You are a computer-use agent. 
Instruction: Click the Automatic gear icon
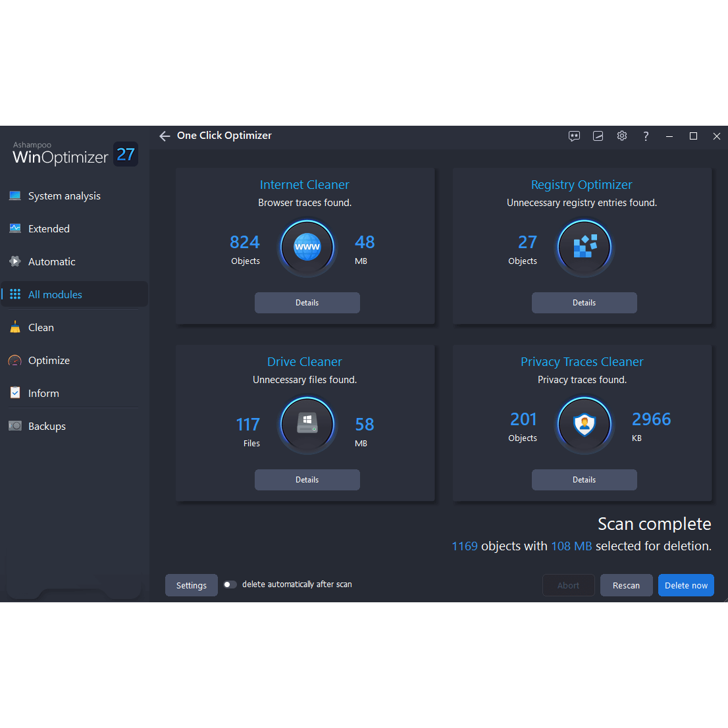pyautogui.click(x=15, y=261)
